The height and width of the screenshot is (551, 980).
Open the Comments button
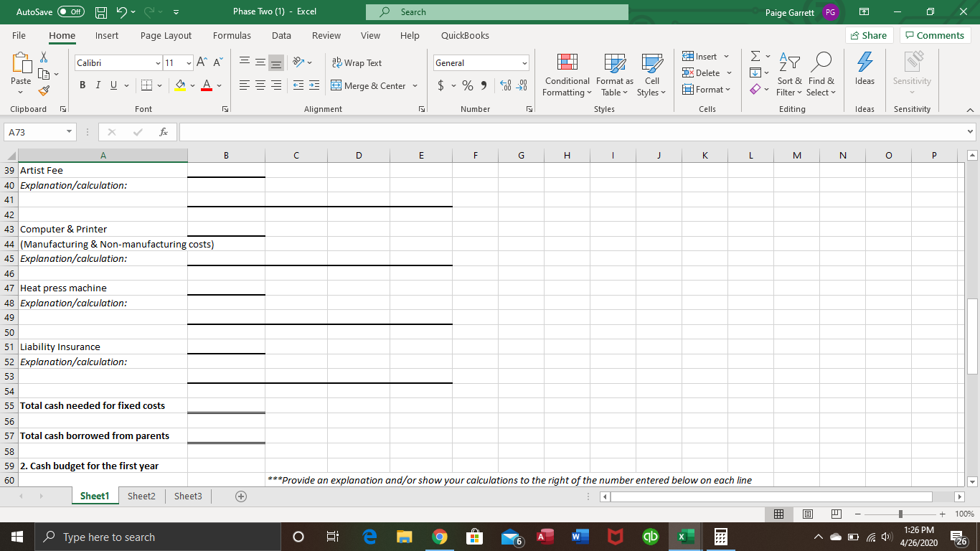click(x=935, y=35)
